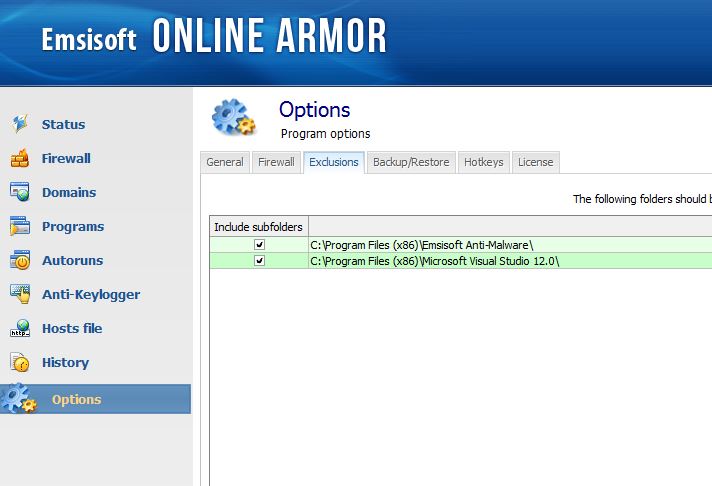Switch to the Firewall options tab

276,162
